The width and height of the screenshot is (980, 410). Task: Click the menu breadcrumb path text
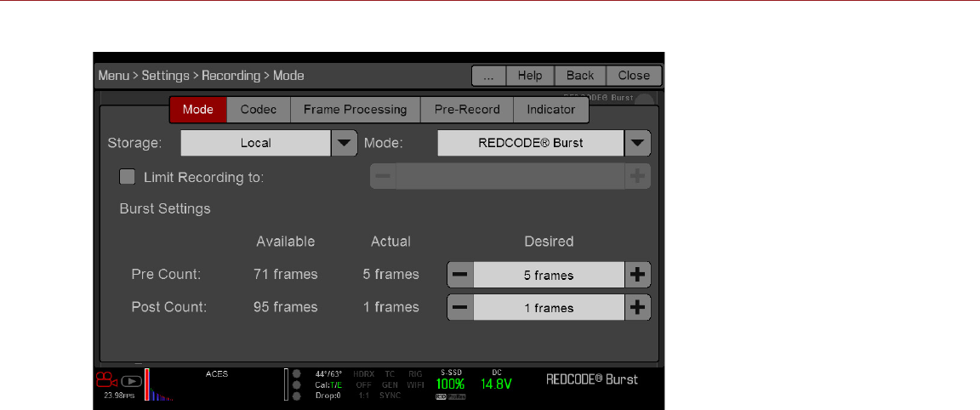(202, 76)
